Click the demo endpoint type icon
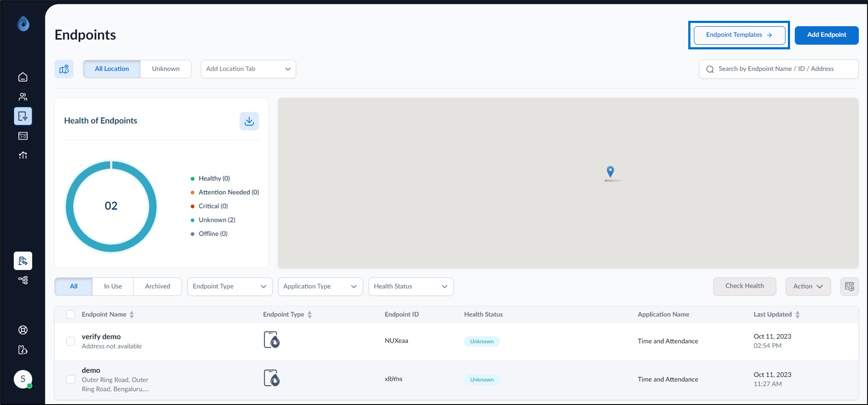This screenshot has height=405, width=868. (x=272, y=378)
